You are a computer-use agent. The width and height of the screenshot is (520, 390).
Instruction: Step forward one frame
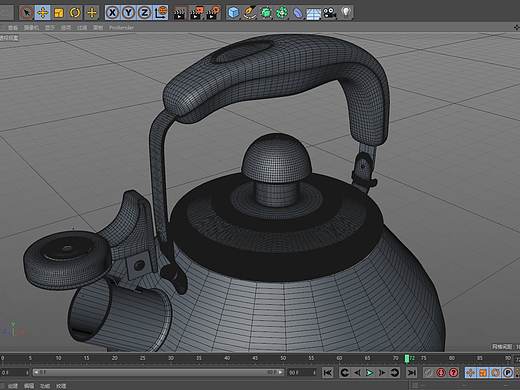pyautogui.click(x=382, y=372)
